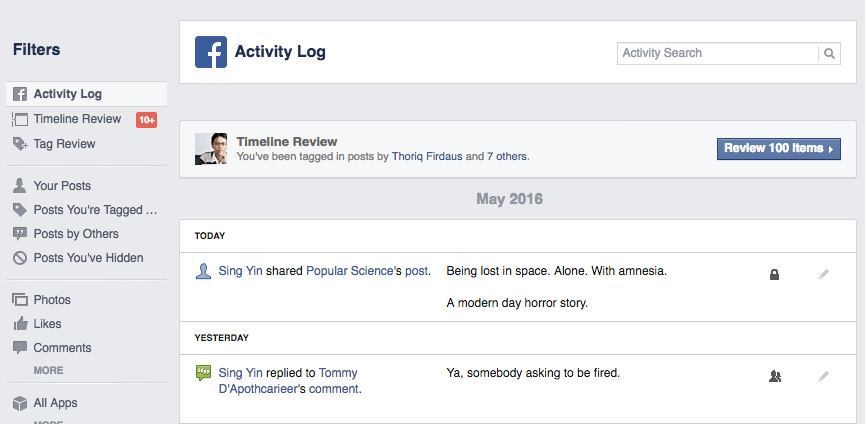Click text 'Ya, somebody asking to be fired.'
Screen dimensions: 865x424
tap(533, 373)
